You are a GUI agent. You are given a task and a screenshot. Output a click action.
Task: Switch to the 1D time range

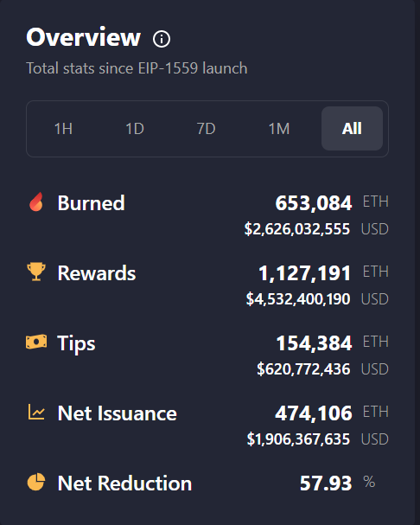(x=135, y=129)
